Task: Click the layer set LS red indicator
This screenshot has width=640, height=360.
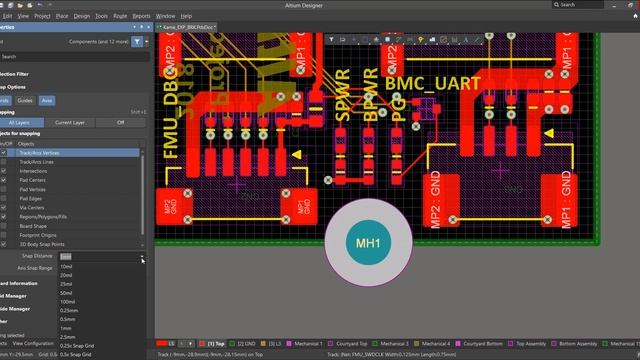Action: point(162,344)
